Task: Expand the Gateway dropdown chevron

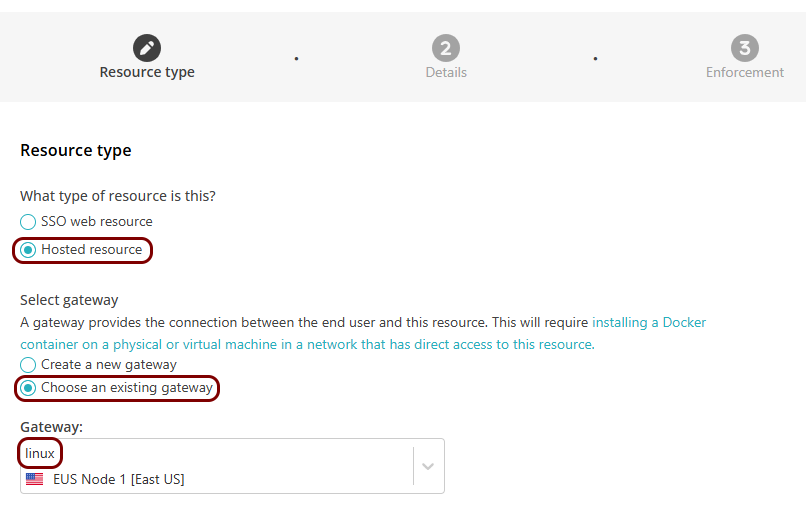Action: [x=428, y=466]
